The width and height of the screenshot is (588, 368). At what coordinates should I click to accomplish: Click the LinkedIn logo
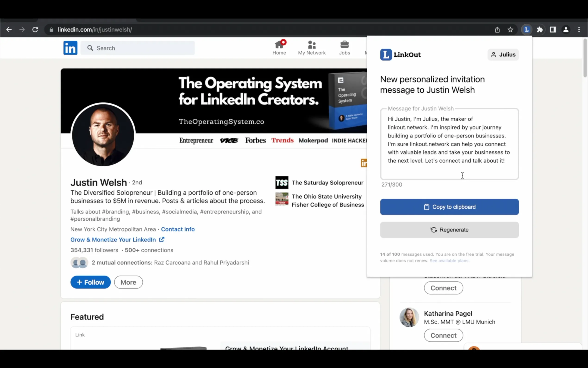point(70,48)
